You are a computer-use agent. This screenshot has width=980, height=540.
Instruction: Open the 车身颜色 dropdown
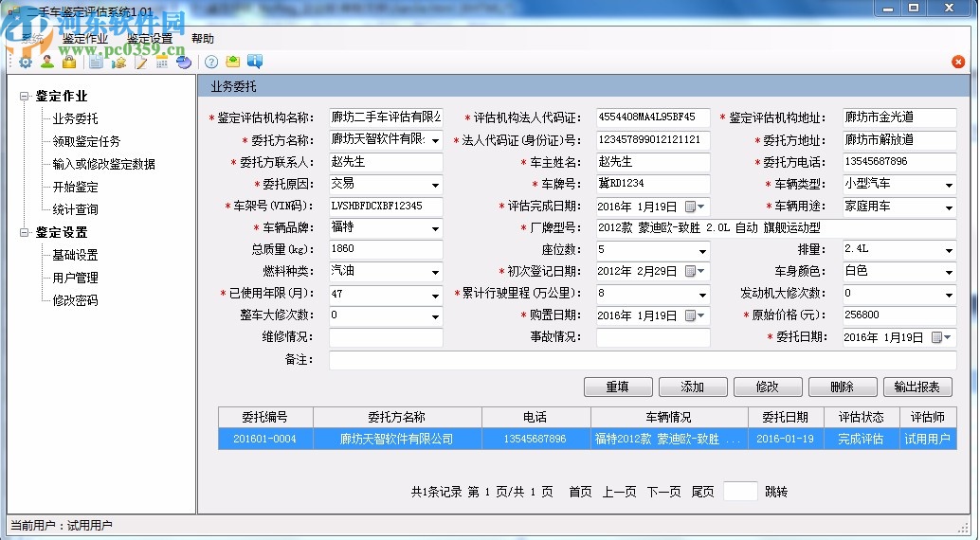tap(950, 273)
